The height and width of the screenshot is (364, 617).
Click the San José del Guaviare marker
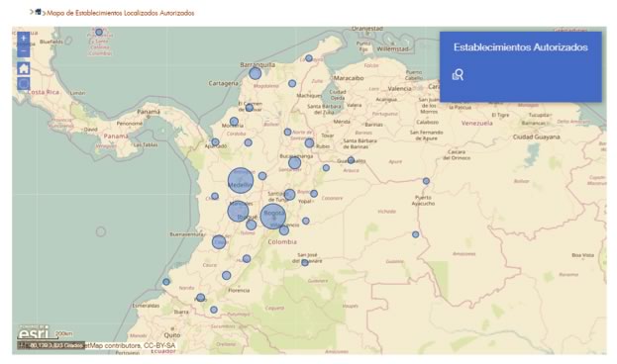coord(305,262)
